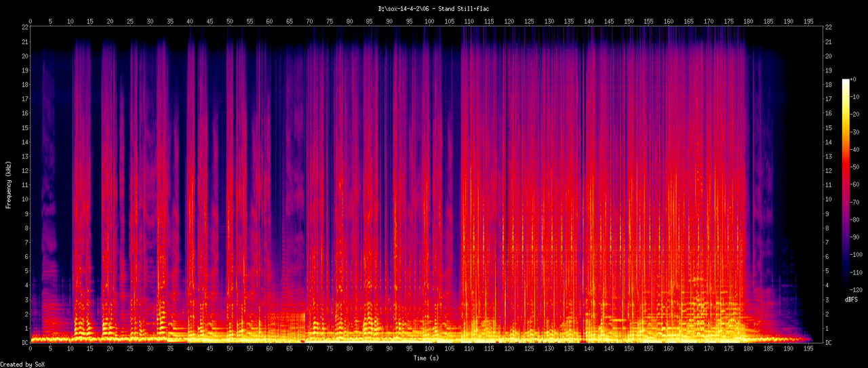Click "DC" on the left frequency axis
Image resolution: width=868 pixels, height=368 pixels.
click(x=24, y=343)
